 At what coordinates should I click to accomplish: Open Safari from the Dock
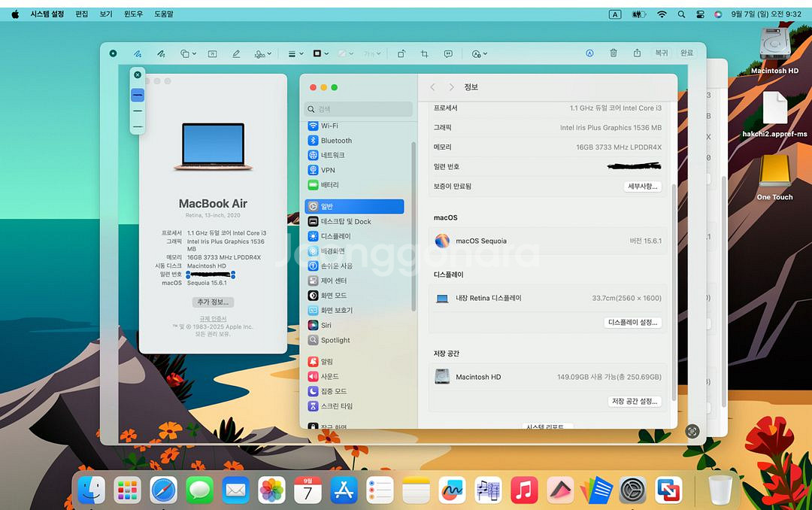point(163,490)
